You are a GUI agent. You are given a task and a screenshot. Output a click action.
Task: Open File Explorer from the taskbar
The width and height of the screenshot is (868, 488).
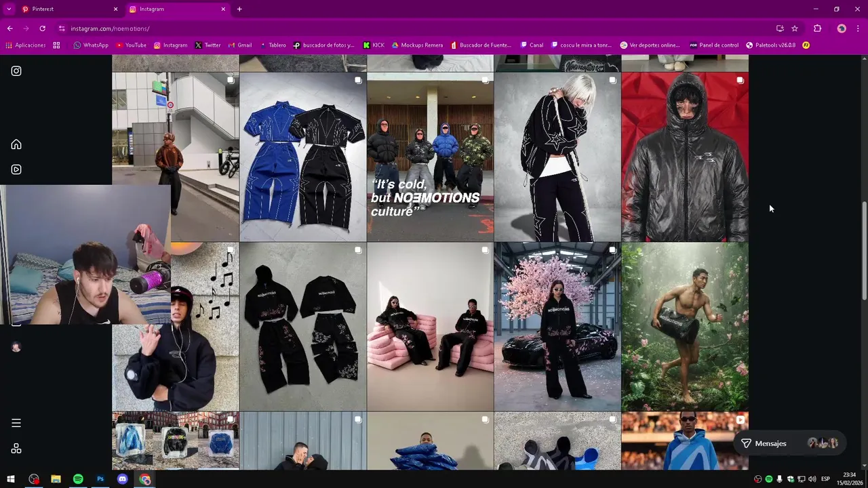point(56,479)
